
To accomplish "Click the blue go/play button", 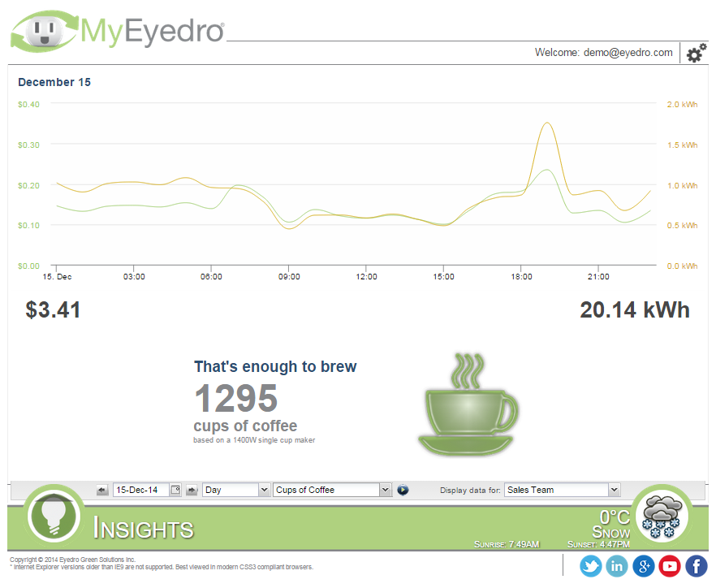I will (x=403, y=491).
